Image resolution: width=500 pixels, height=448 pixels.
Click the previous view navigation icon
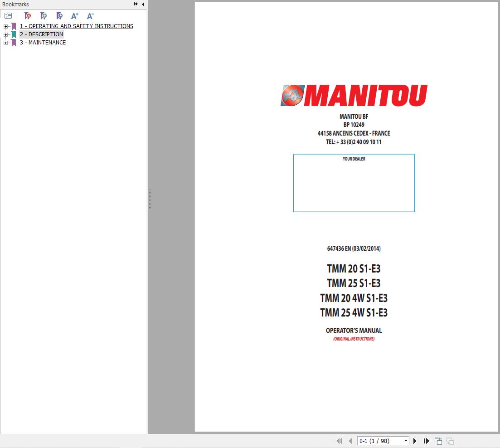point(438,441)
